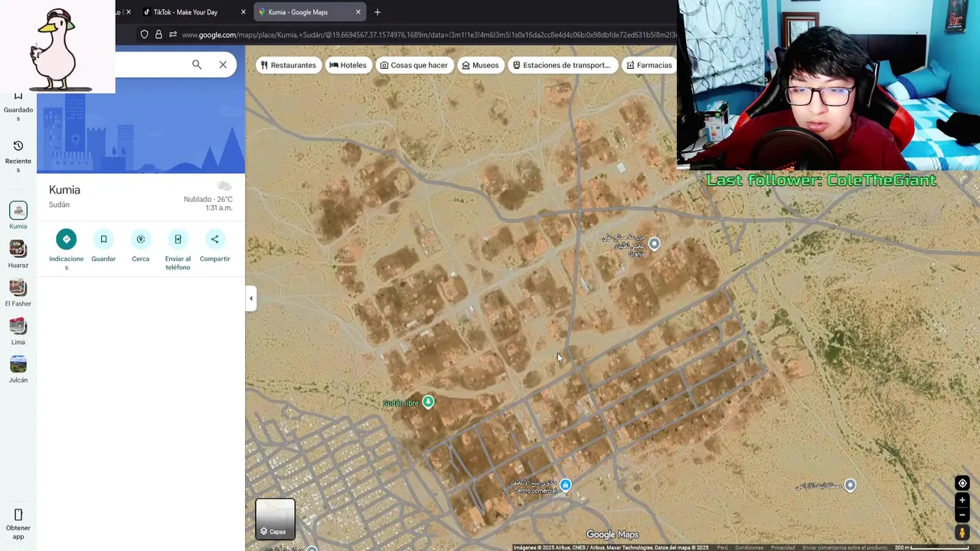Open Guardados in the sidebar

18,106
